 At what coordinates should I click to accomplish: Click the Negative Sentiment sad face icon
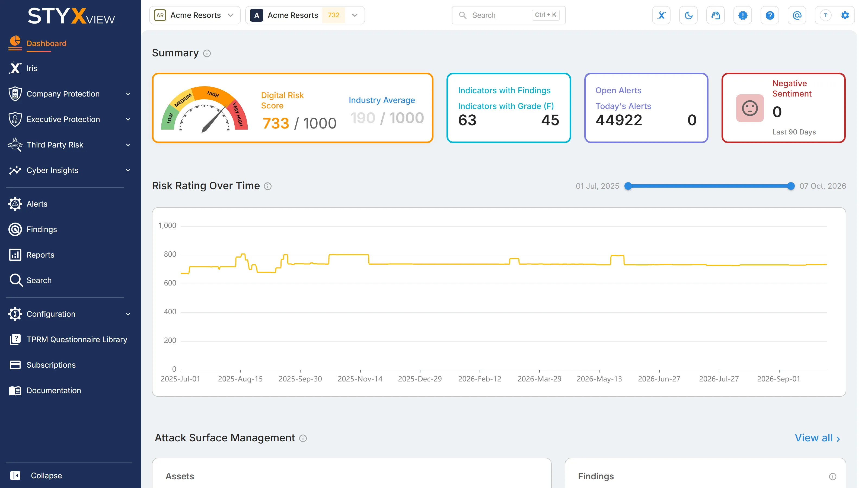[750, 108]
